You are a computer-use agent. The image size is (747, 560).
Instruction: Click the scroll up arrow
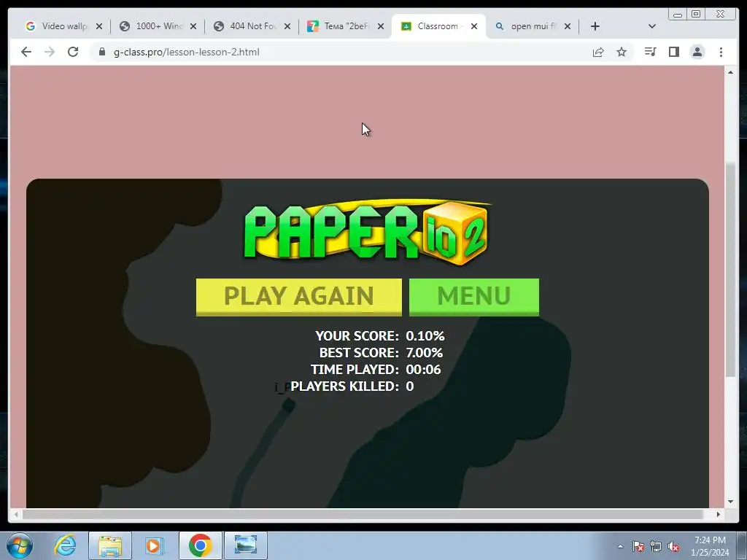tap(730, 72)
